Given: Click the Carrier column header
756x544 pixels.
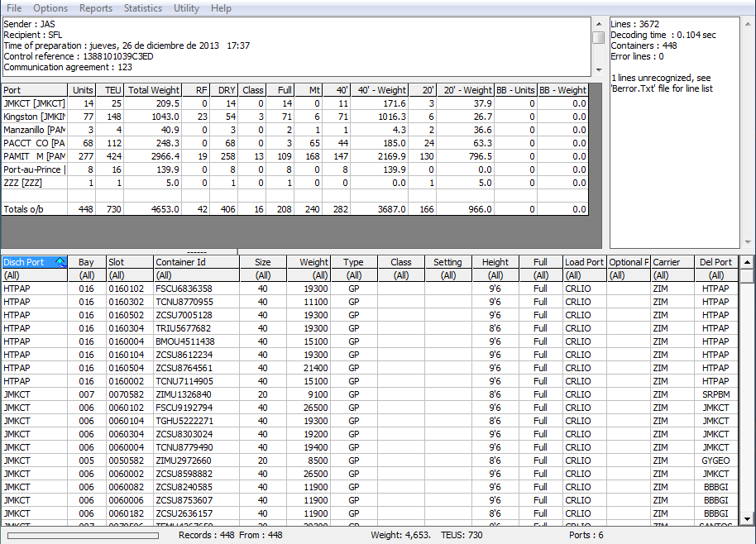Looking at the screenshot, I should click(x=672, y=262).
